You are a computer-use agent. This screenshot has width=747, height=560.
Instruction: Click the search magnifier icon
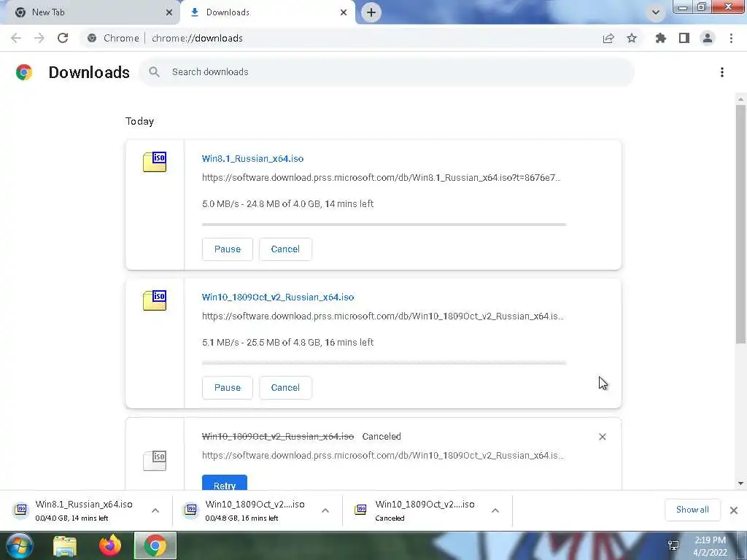tap(154, 72)
